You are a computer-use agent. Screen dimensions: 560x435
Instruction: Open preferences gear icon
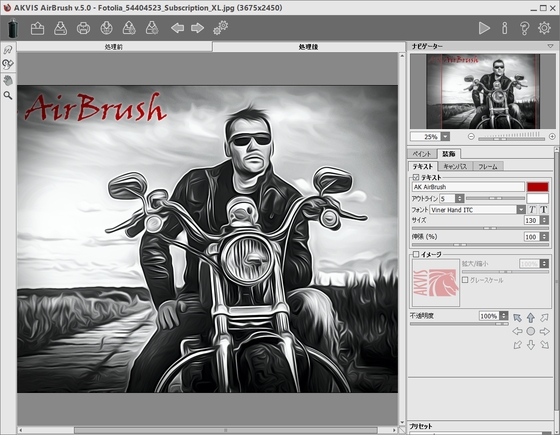pos(544,28)
